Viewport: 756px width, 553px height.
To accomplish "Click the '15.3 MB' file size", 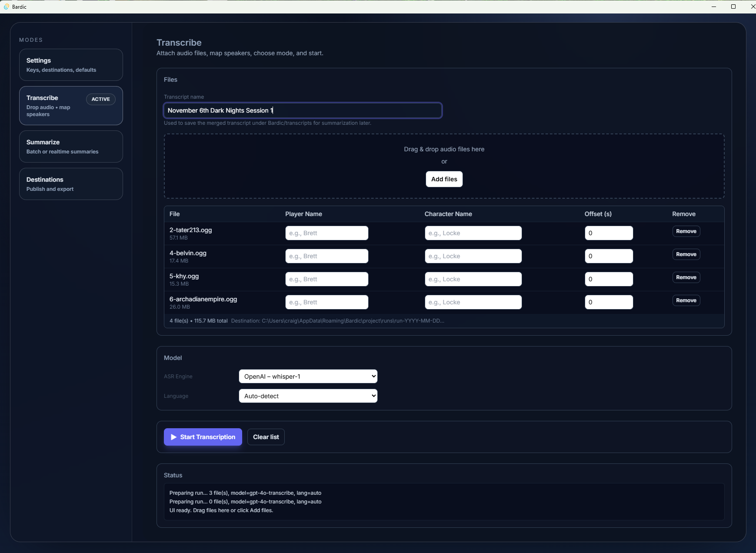I will 179,284.
